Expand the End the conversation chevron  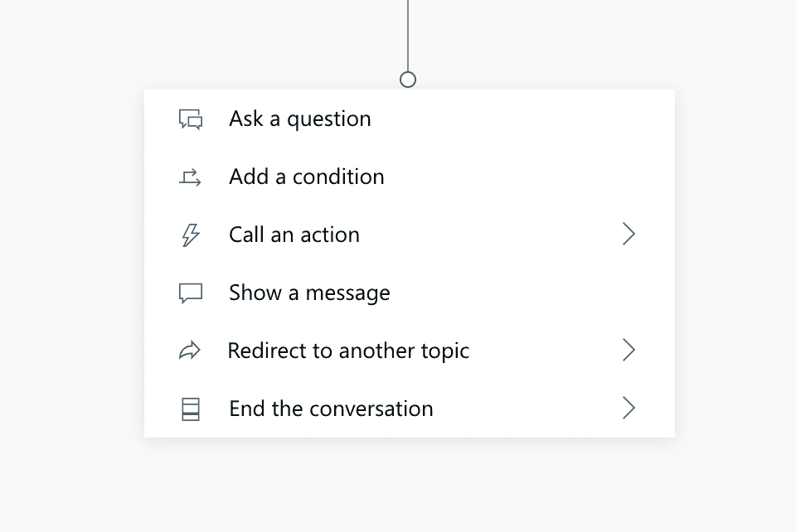coord(629,408)
